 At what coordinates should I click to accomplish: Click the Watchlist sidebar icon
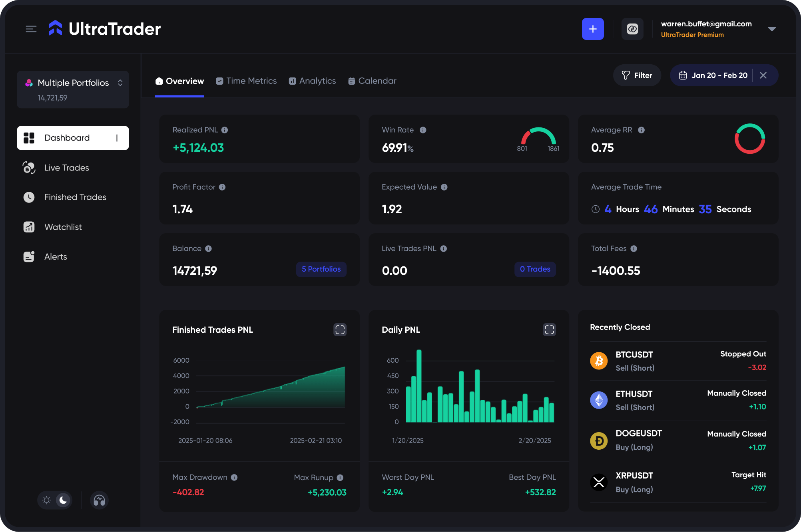tap(28, 227)
